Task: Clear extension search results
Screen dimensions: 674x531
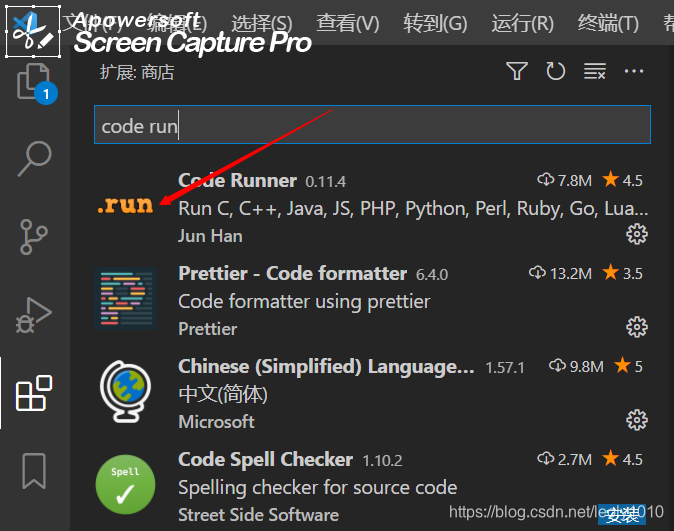Action: coord(595,71)
